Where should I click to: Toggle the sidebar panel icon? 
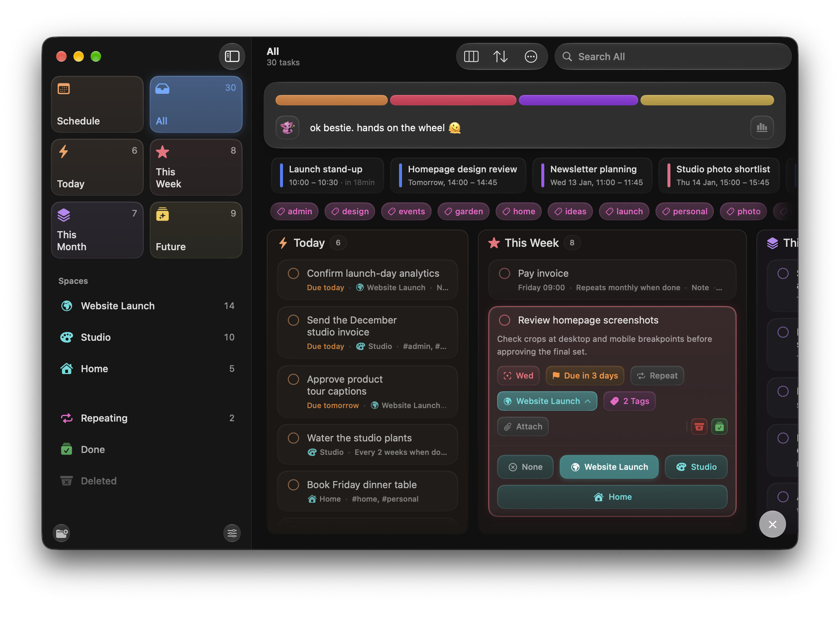232,56
